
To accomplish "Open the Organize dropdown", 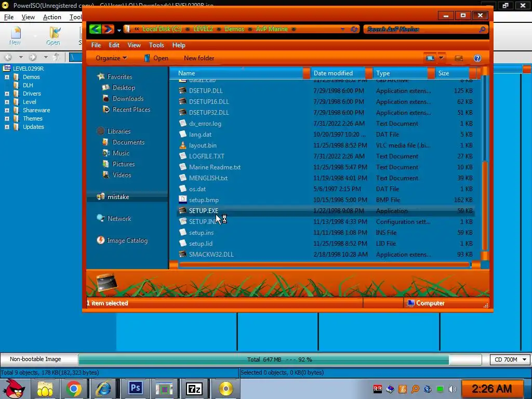I will (111, 58).
